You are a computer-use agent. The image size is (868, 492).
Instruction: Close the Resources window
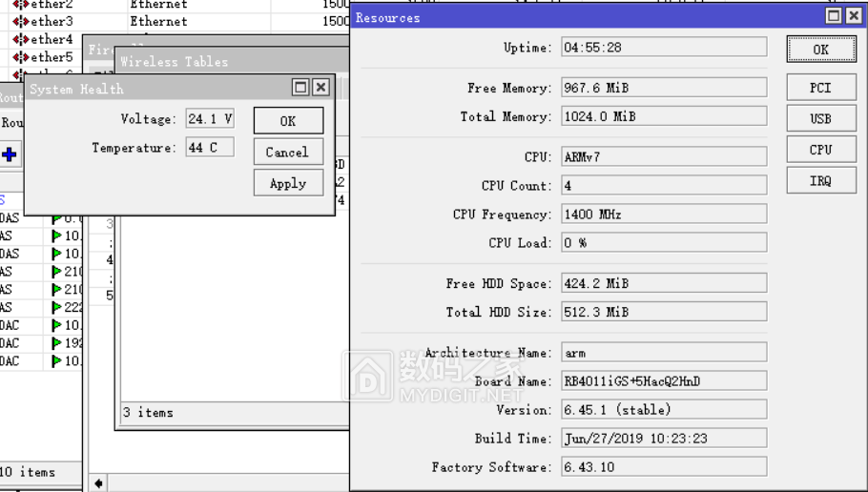(854, 16)
